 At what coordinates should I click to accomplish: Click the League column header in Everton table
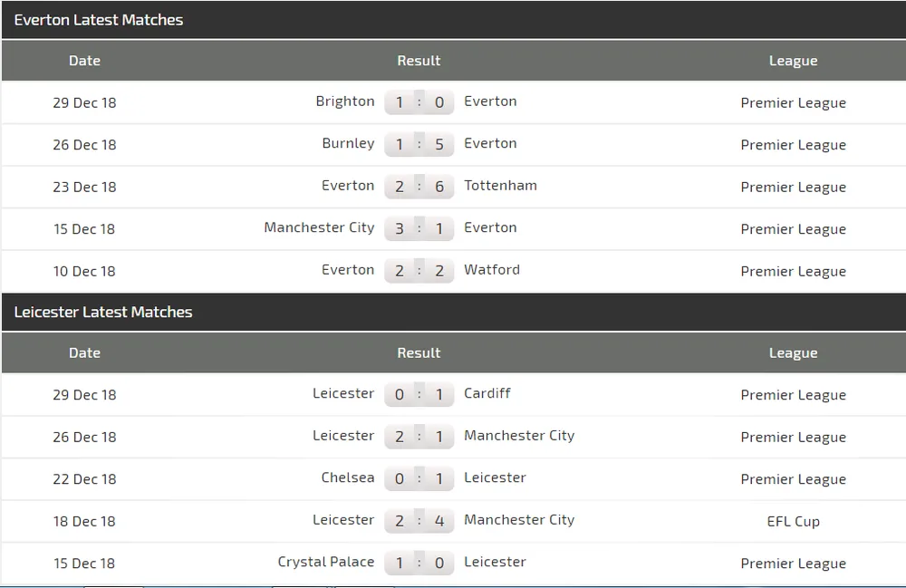pyautogui.click(x=793, y=61)
